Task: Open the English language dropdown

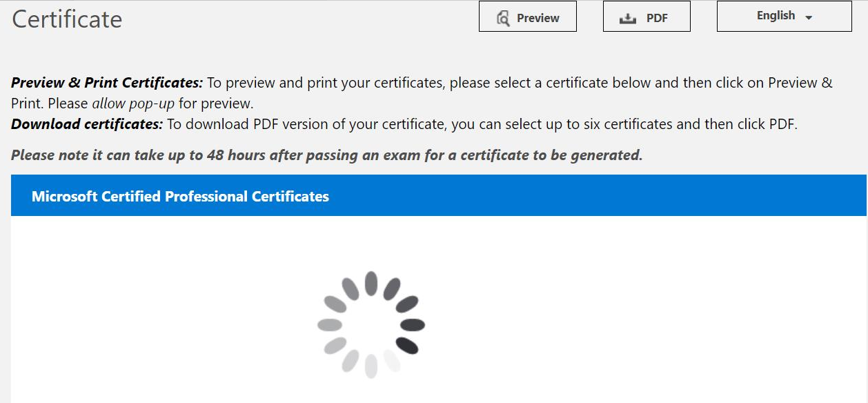Action: click(x=785, y=17)
